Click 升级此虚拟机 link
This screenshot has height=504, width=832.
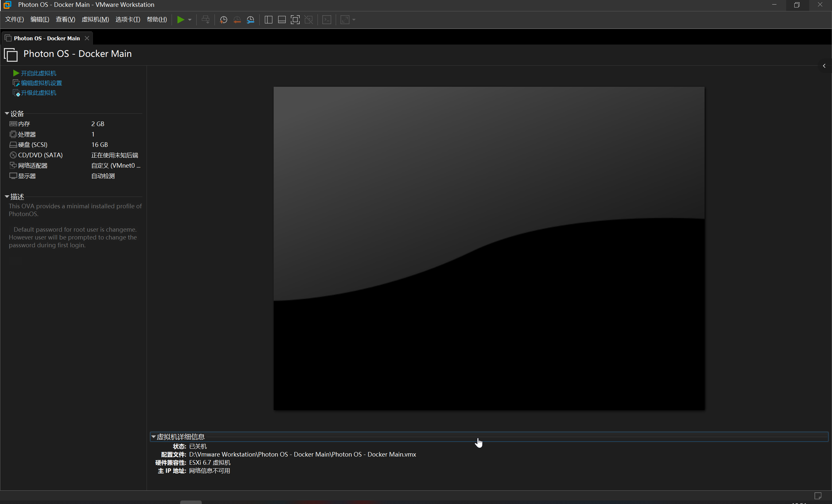(38, 93)
